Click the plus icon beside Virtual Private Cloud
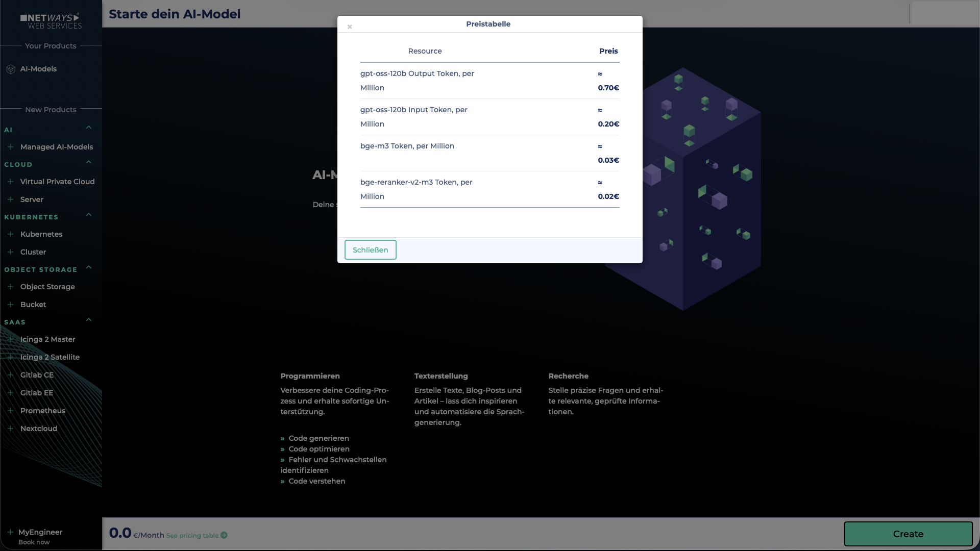 coord(11,182)
